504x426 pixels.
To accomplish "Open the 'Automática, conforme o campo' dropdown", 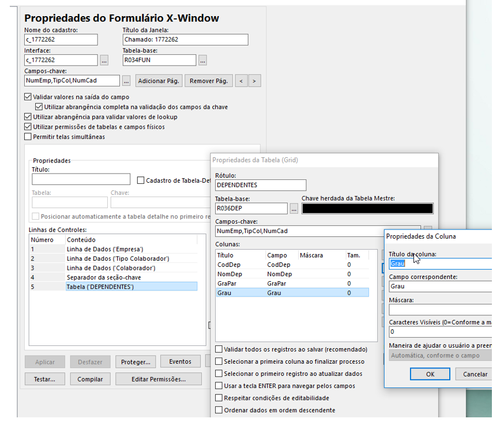I will click(439, 356).
